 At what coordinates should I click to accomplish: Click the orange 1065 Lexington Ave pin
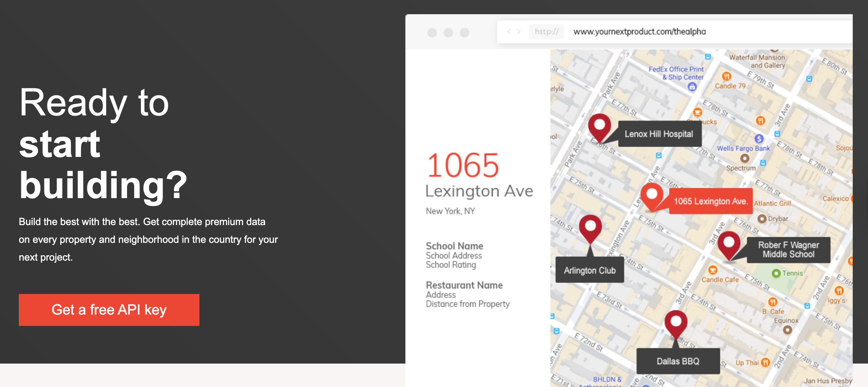tap(652, 195)
